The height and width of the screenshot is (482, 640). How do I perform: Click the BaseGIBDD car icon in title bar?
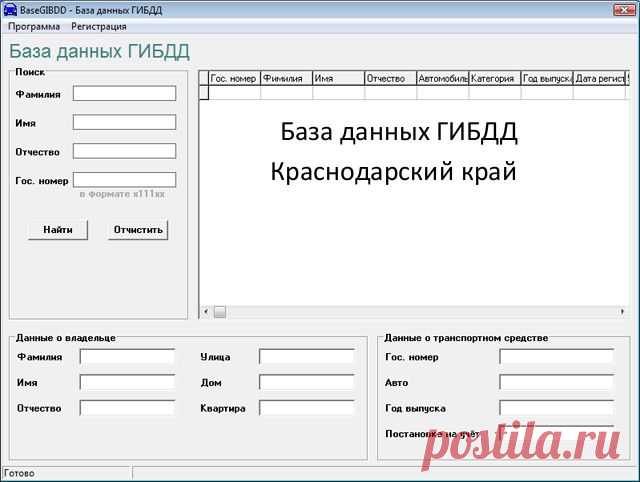tap(10, 9)
